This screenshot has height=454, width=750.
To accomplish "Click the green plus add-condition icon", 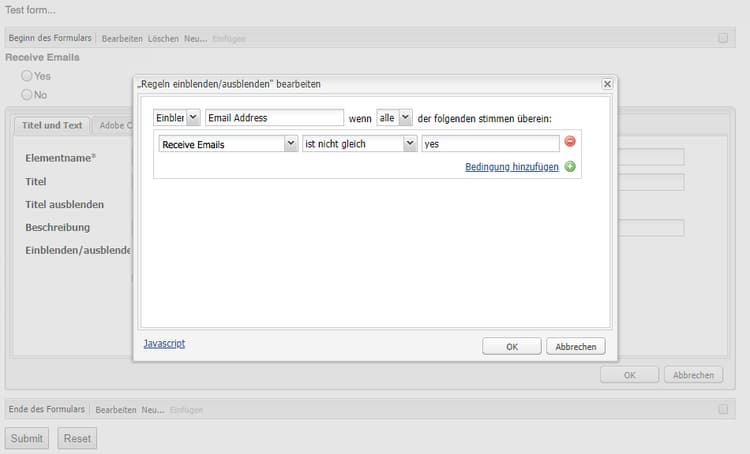I will pos(570,166).
